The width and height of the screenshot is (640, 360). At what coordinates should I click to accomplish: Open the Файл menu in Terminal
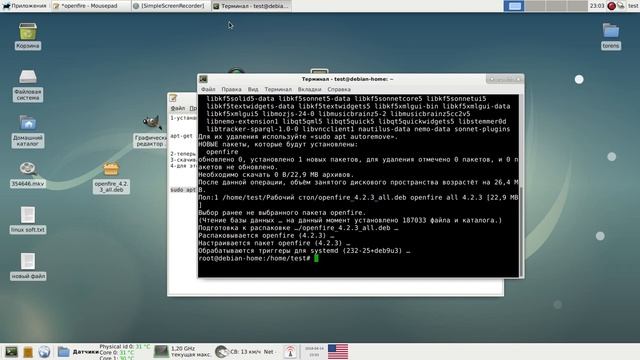[x=208, y=89]
